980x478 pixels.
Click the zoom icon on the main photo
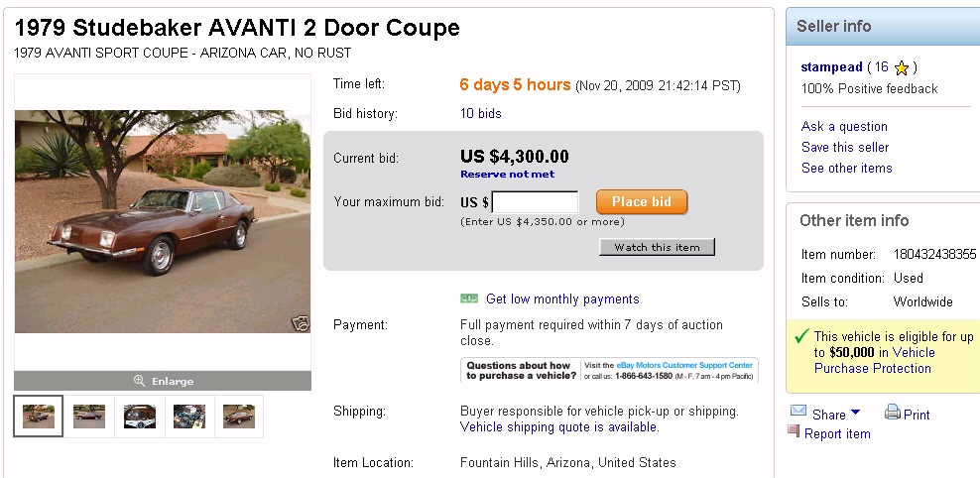pyautogui.click(x=299, y=321)
